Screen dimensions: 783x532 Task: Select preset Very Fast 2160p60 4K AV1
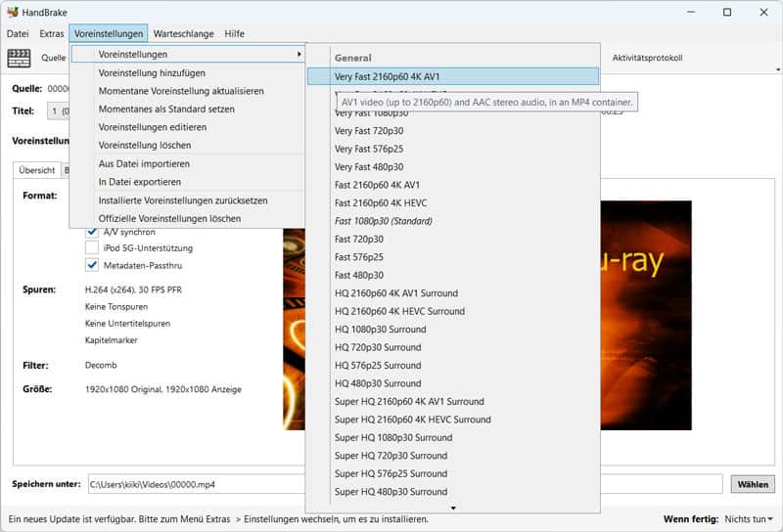pos(453,76)
